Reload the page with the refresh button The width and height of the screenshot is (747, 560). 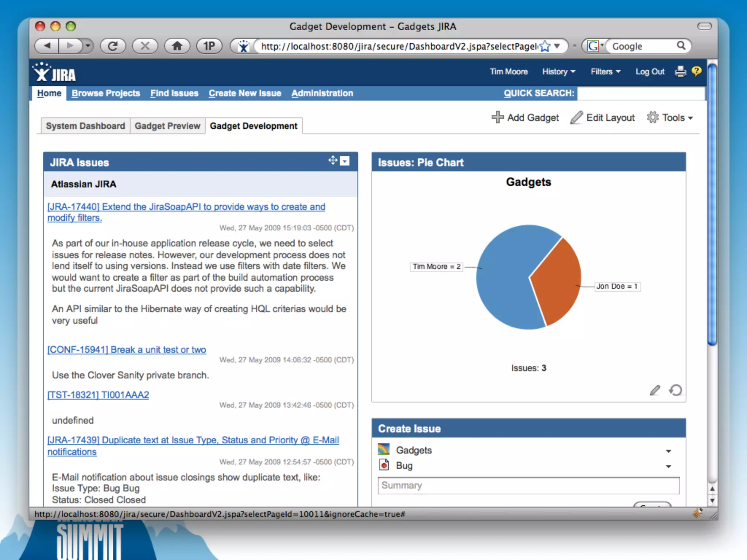[x=113, y=46]
